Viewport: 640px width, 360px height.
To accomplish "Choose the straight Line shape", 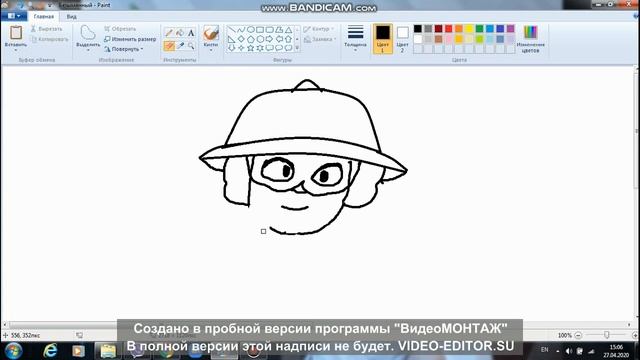I will (x=231, y=30).
